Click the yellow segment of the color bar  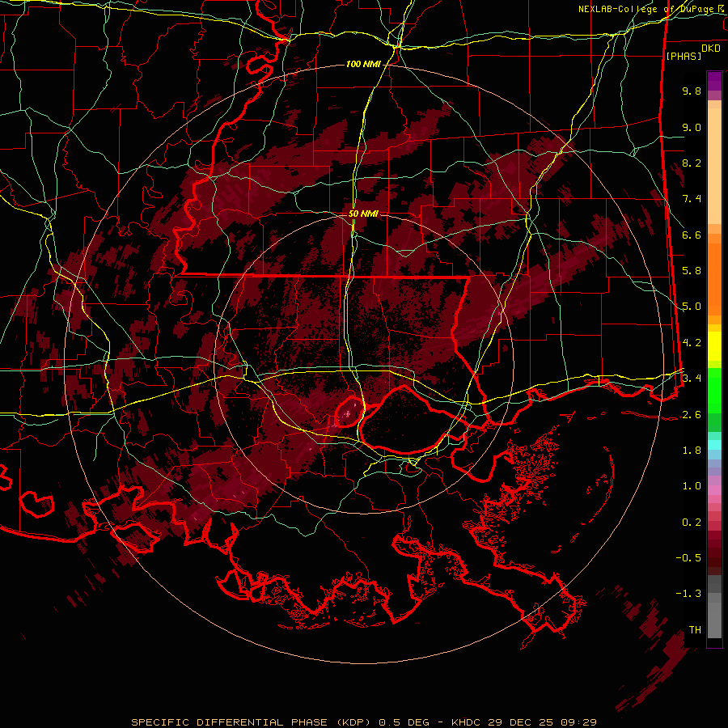click(714, 346)
